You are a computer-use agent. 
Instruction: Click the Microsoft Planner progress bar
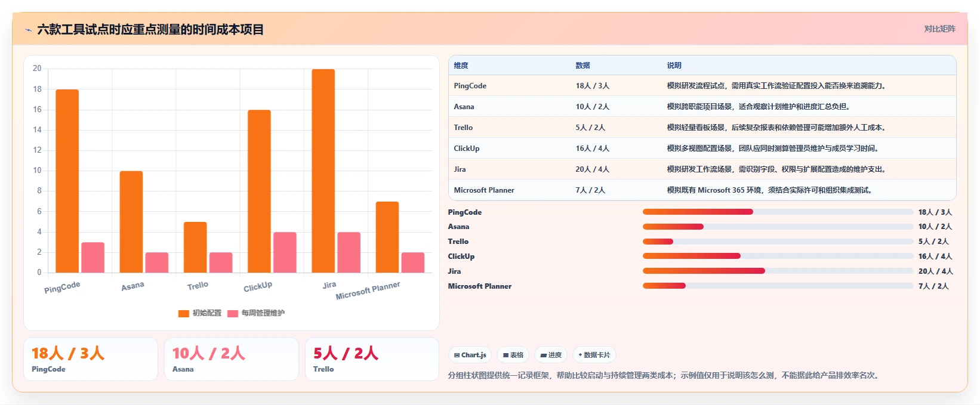778,286
